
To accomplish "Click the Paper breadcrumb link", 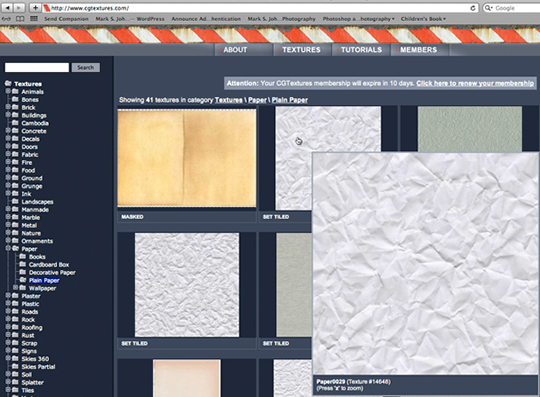I will (x=257, y=100).
